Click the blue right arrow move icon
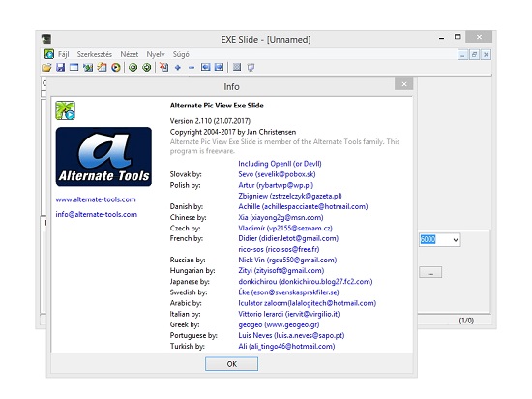This screenshot has height=399, width=532. pos(220,67)
